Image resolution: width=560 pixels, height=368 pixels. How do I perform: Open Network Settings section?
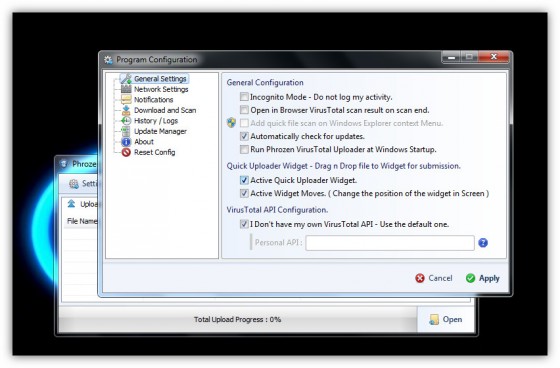[x=161, y=89]
